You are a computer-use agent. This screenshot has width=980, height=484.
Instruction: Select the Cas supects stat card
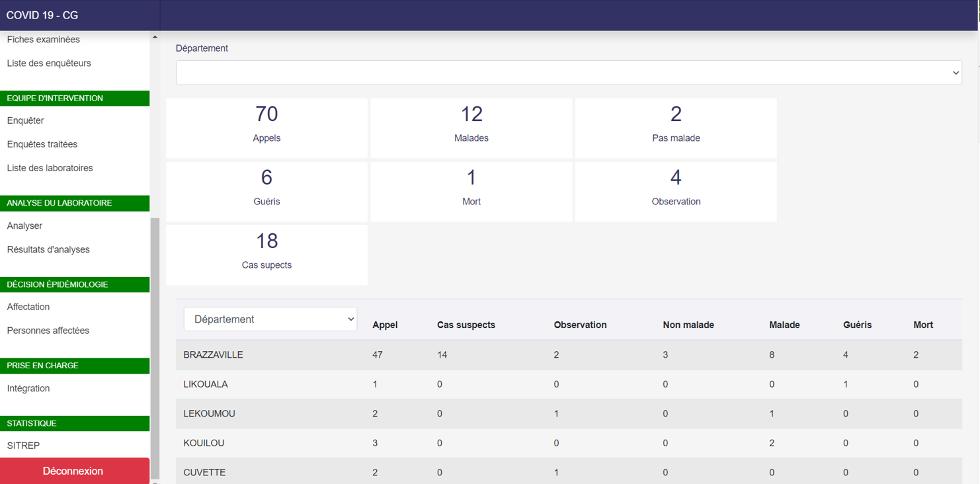coord(266,255)
